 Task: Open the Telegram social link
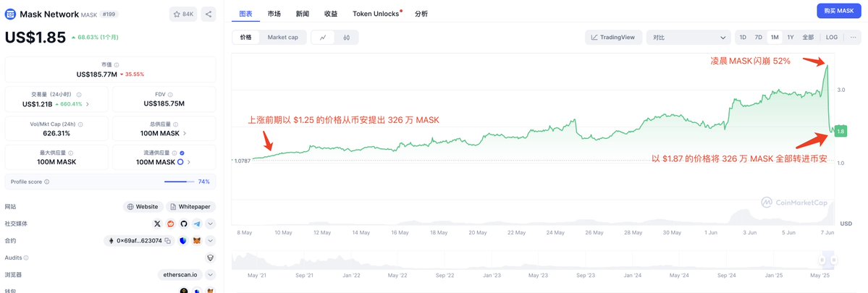[197, 224]
